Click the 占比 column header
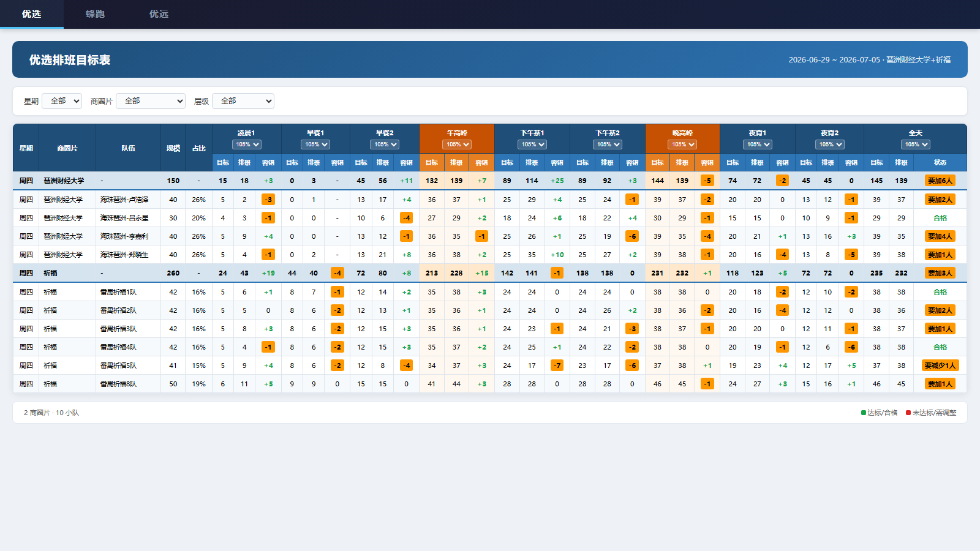This screenshot has width=980, height=551. coord(199,148)
